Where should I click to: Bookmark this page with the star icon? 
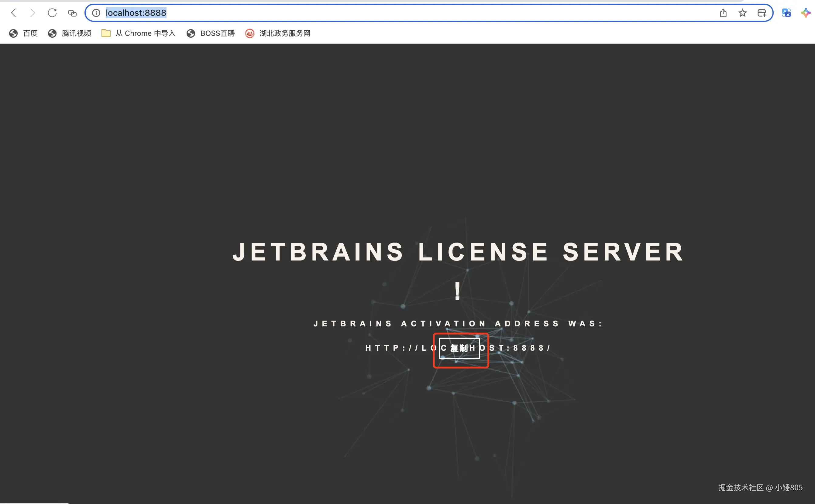click(x=742, y=13)
